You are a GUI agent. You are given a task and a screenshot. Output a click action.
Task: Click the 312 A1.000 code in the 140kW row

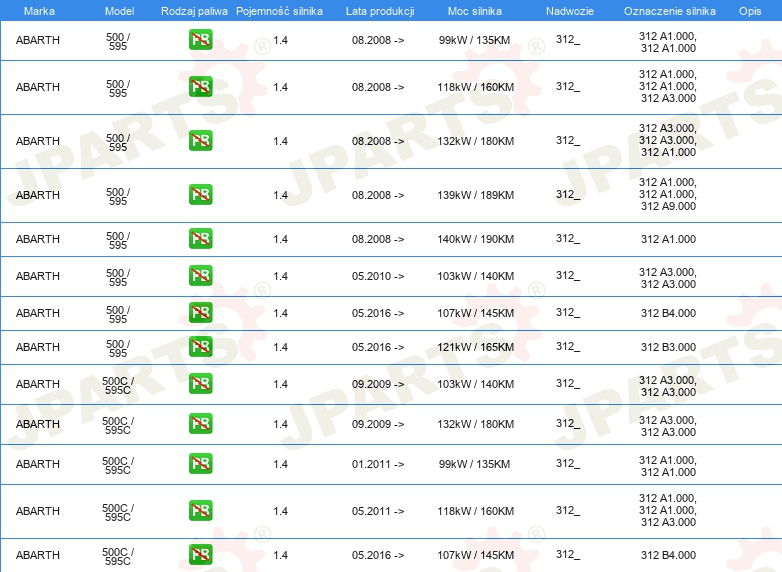[x=668, y=239]
